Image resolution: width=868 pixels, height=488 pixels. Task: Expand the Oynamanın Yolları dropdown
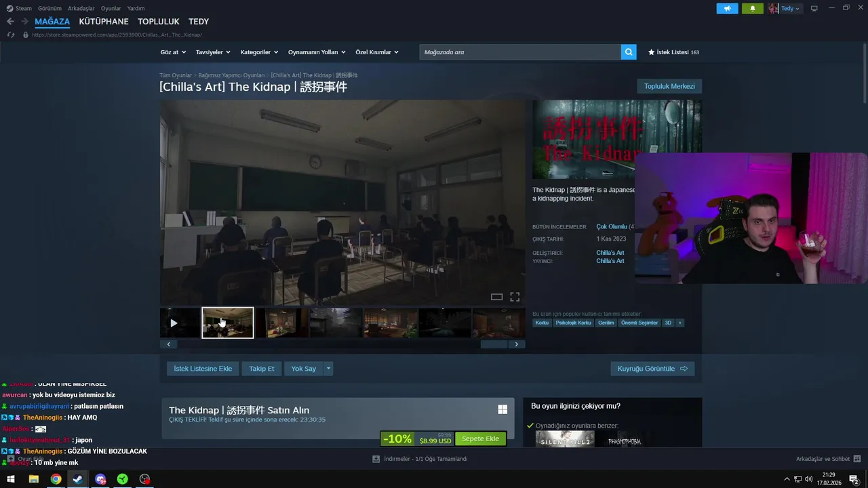(317, 52)
